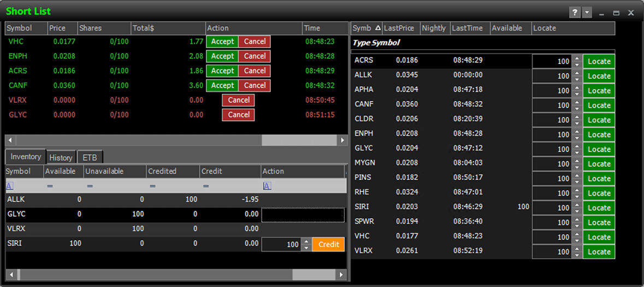Decrease ACRS locate quantity with down arrow
The height and width of the screenshot is (287, 644).
point(577,65)
